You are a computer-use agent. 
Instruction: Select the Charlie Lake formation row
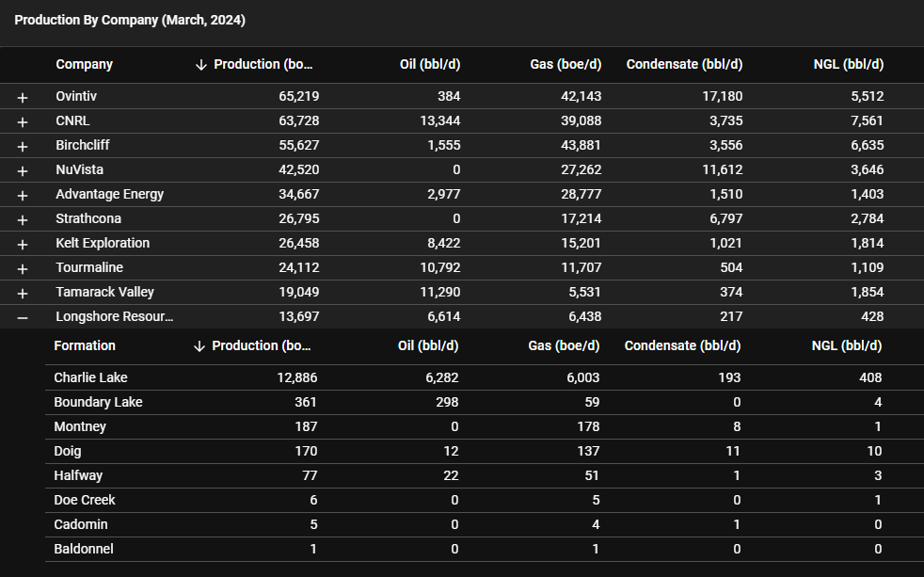coord(485,377)
